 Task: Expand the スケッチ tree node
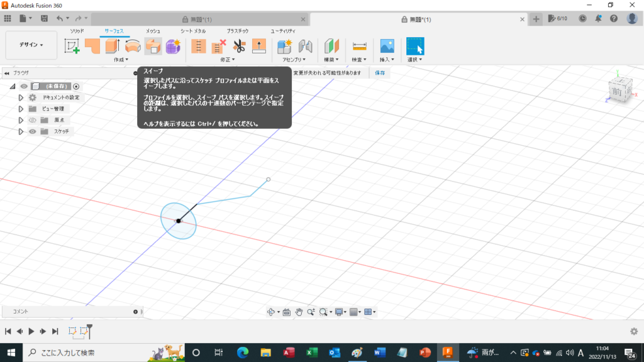(21, 131)
